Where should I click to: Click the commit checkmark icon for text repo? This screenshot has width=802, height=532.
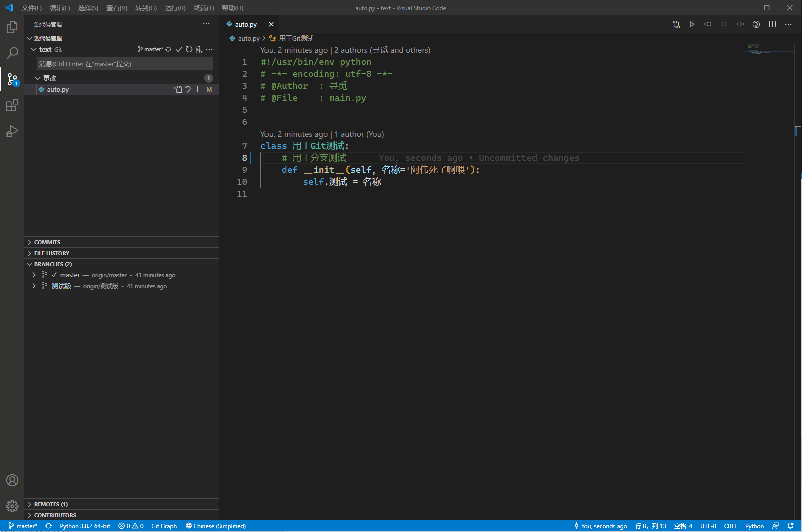179,49
